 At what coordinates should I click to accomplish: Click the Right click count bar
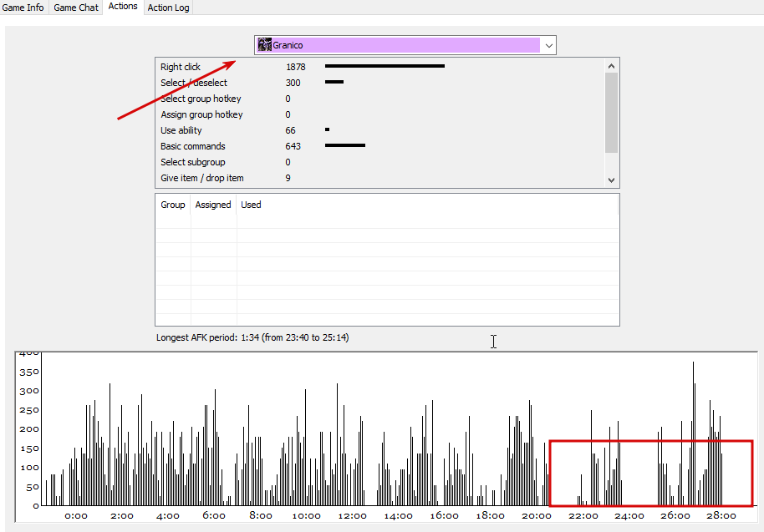pyautogui.click(x=385, y=66)
